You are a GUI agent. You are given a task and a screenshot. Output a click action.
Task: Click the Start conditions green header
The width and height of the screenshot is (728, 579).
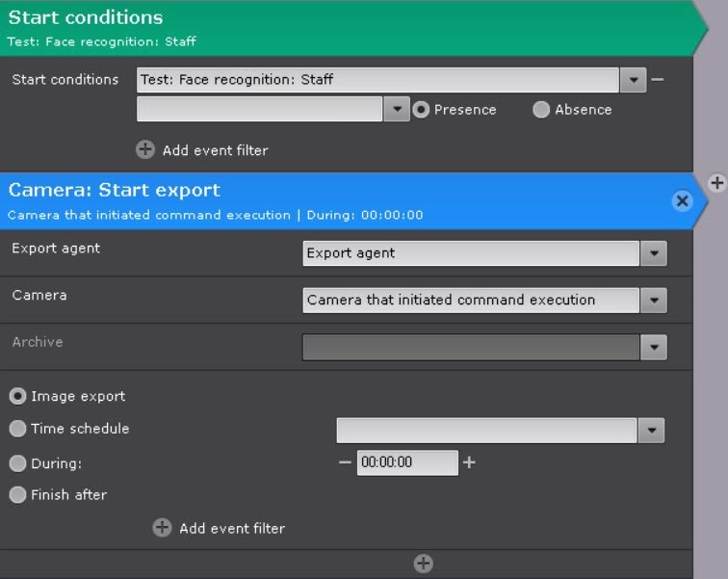(347, 27)
